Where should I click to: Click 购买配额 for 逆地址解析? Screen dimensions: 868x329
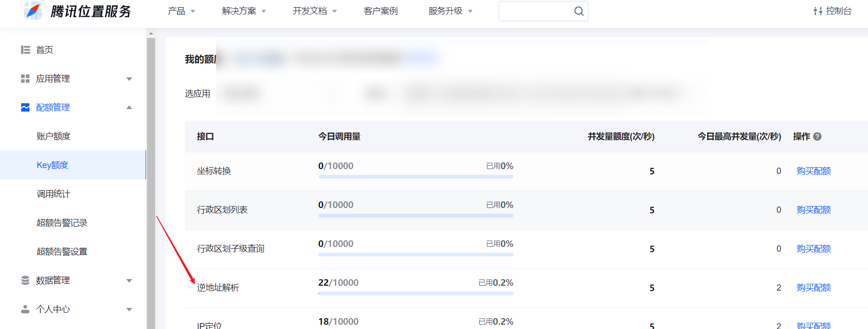813,288
